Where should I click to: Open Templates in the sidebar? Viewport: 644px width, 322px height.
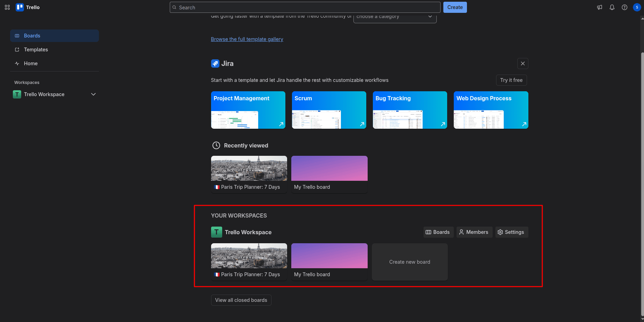(55, 50)
